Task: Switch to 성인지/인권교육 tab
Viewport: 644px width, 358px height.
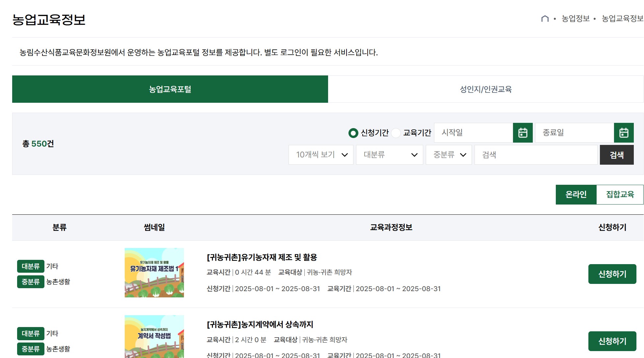Action: click(485, 89)
